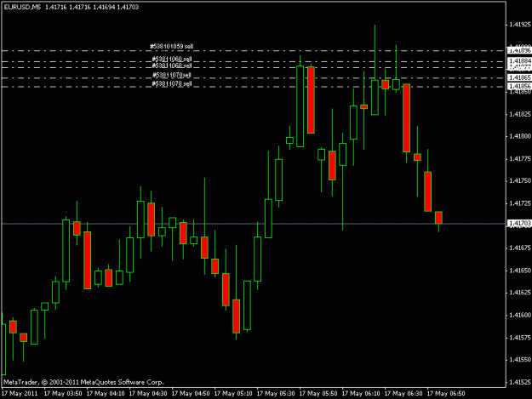Click the 1.41675 price scale label

(520, 248)
